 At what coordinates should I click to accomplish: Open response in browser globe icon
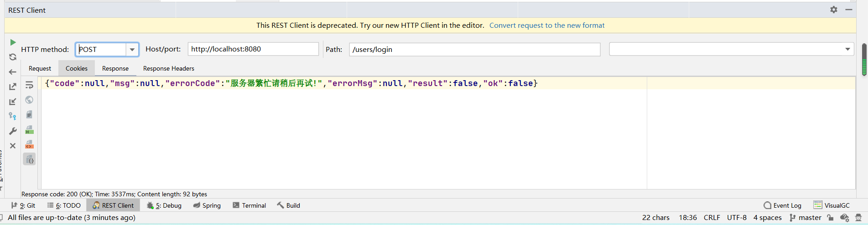29,100
